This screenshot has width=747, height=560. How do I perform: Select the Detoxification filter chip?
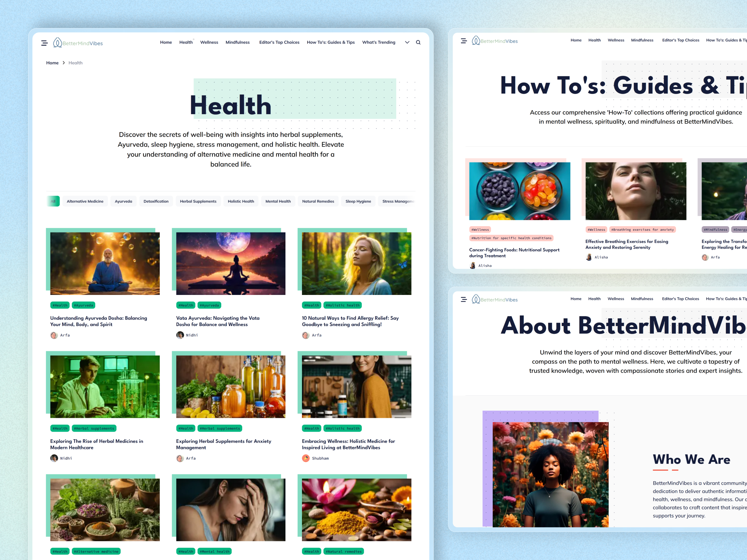click(156, 201)
